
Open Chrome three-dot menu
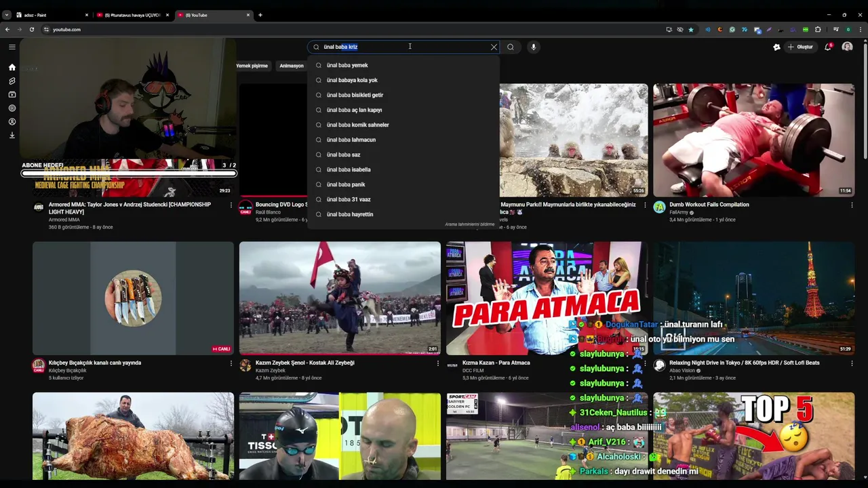coord(861,29)
